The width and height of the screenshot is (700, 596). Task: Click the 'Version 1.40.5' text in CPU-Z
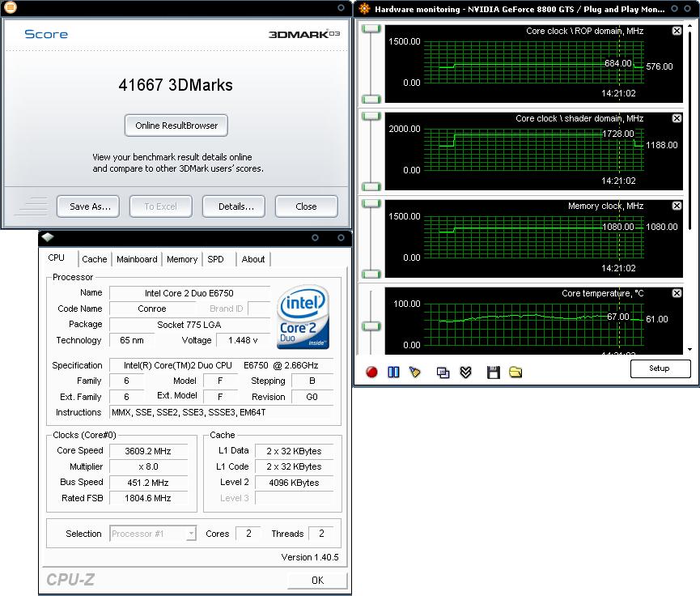click(310, 557)
